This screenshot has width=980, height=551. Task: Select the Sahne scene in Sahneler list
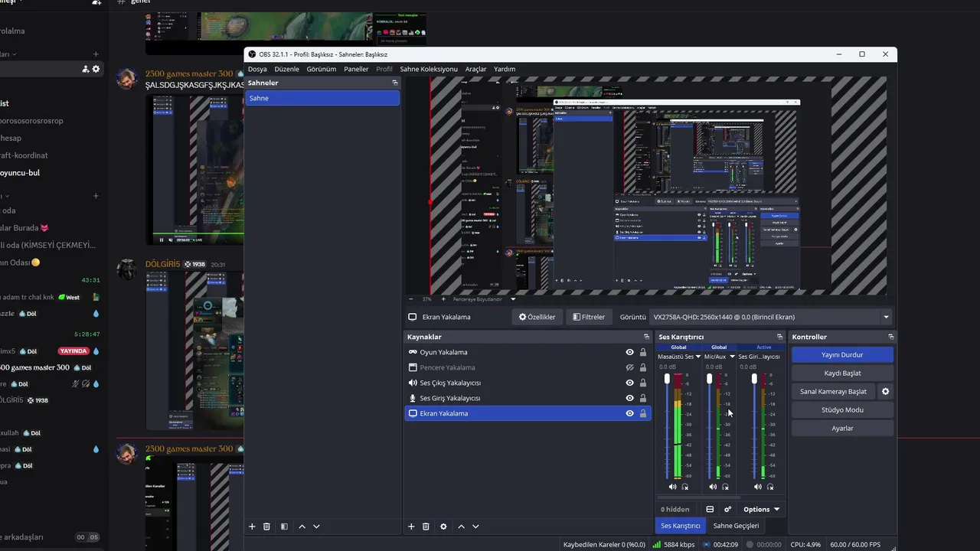point(322,98)
